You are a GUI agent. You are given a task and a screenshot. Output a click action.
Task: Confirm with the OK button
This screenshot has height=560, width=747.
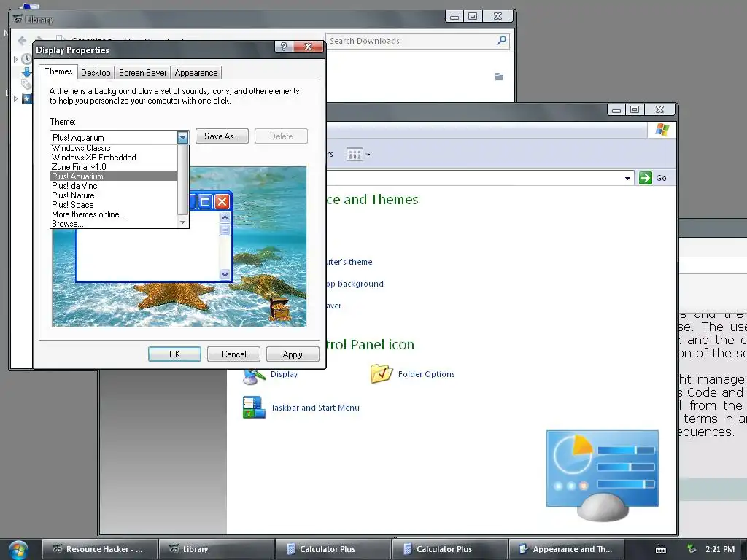coord(174,354)
